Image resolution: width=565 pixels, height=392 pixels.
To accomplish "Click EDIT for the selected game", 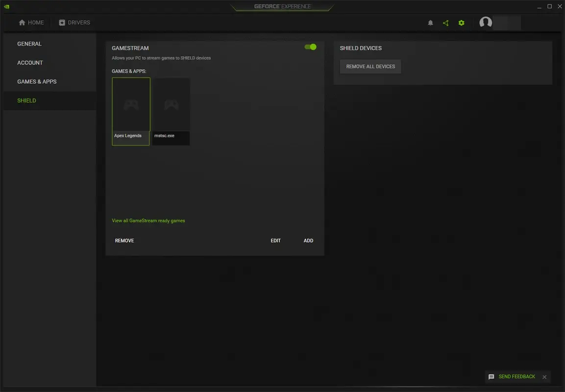I will (x=275, y=241).
